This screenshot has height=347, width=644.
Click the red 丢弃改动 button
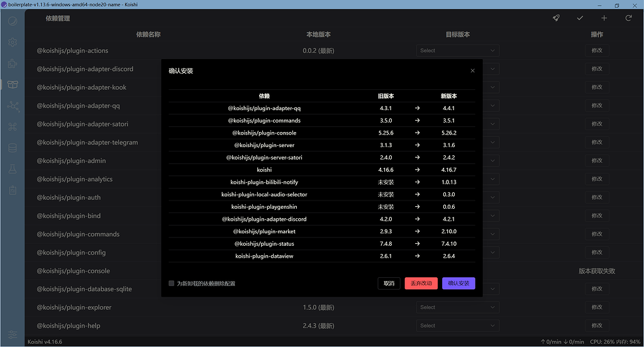(x=421, y=284)
